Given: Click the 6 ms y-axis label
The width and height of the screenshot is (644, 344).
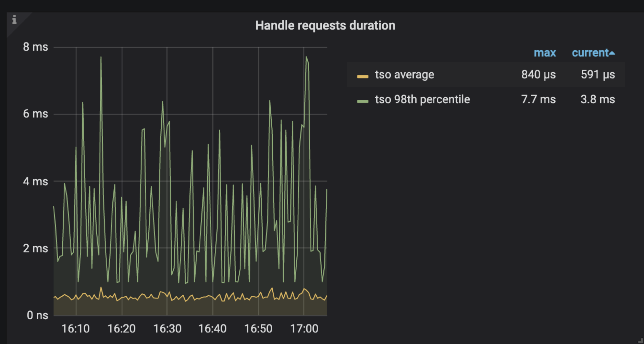Looking at the screenshot, I should [36, 114].
